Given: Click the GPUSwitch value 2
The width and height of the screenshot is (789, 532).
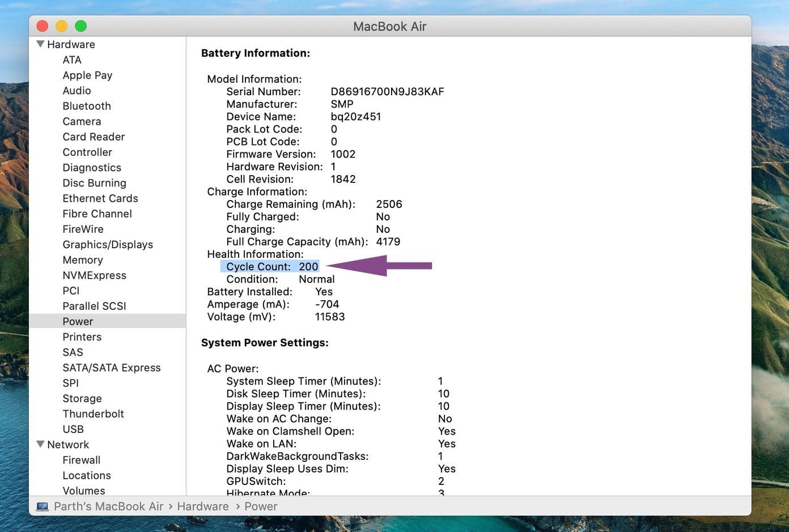Looking at the screenshot, I should pyautogui.click(x=441, y=481).
